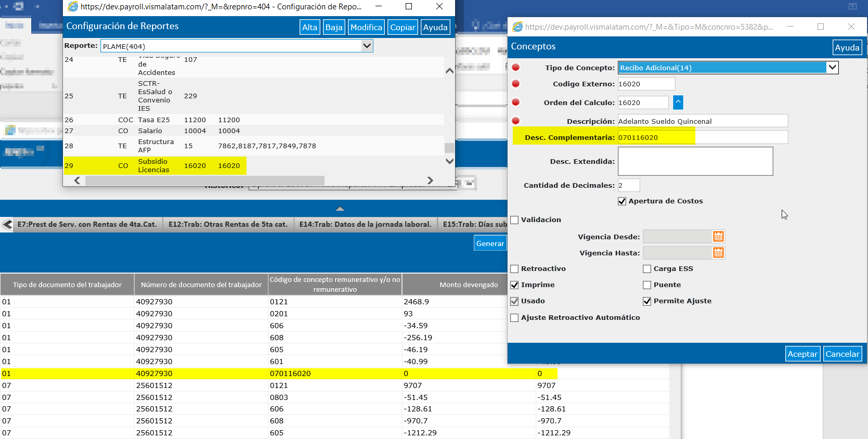Click the Internet Explorer icon in Conceptos window title bar
Screen dimensions: 868x439
(517, 27)
